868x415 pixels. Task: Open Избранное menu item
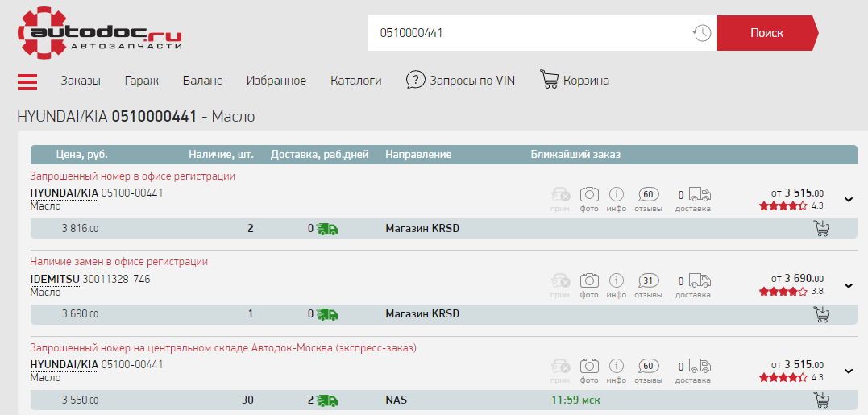(x=276, y=81)
